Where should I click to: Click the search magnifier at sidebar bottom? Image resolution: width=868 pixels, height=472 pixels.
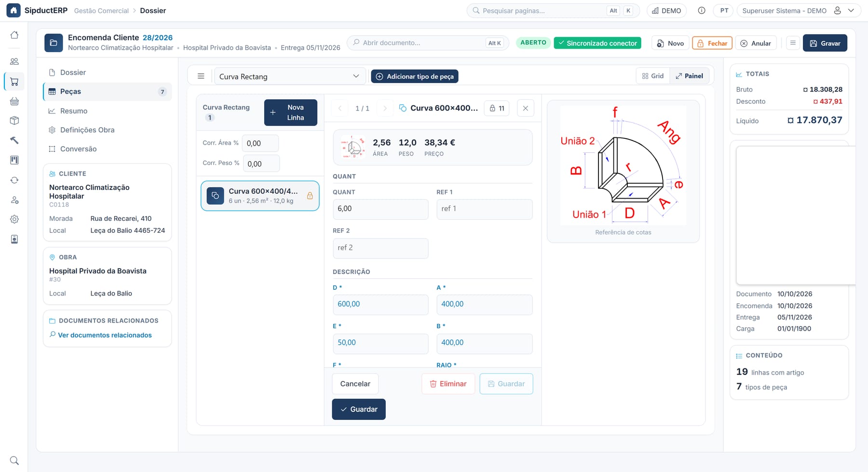click(x=14, y=460)
